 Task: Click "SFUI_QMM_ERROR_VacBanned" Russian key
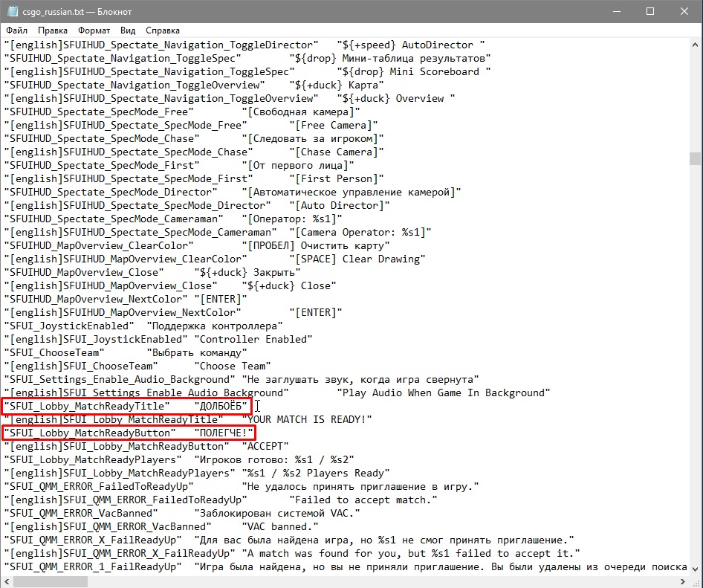[x=81, y=514]
